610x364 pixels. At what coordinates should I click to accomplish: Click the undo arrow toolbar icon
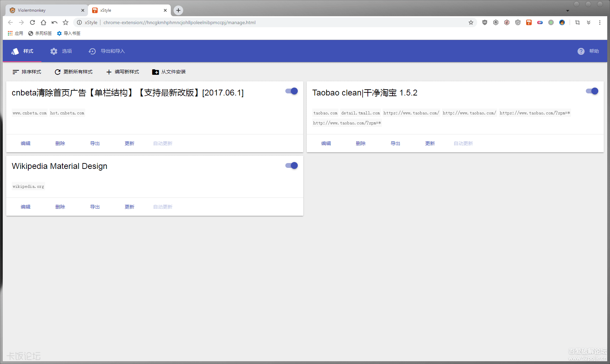[x=55, y=22]
